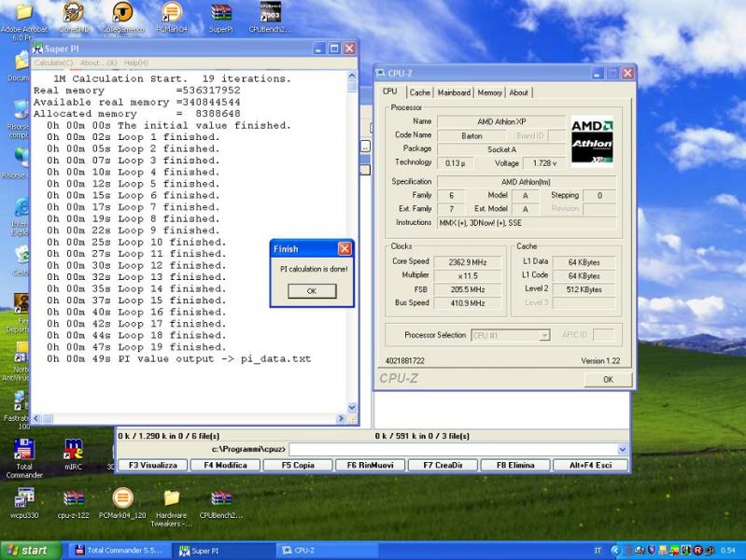Expand Total Commander command line history dropdown
Screen dimensions: 746x560
(x=623, y=449)
